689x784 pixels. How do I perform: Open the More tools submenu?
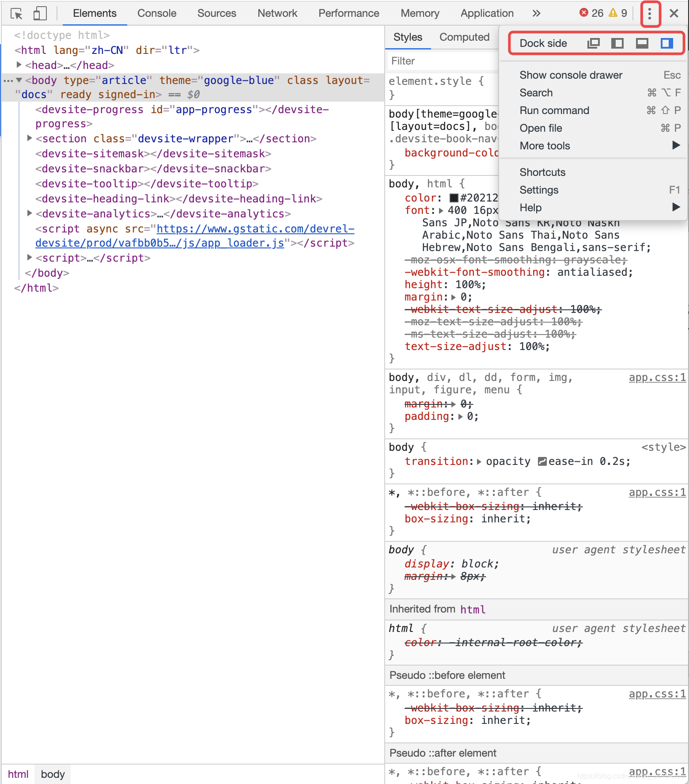click(594, 146)
